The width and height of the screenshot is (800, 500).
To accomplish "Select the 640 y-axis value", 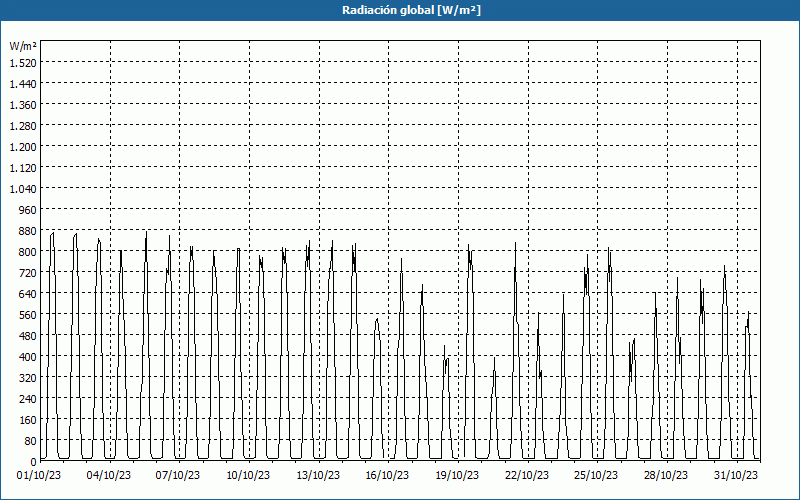I will [28, 293].
